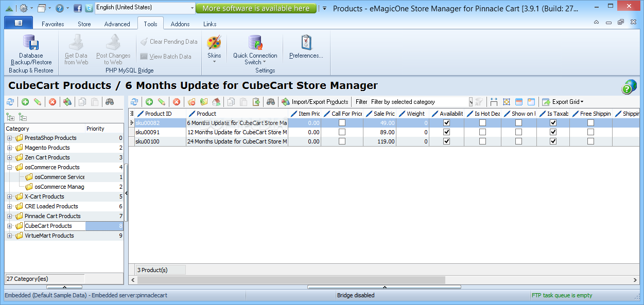Open the settings gear icon
The height and width of the screenshot is (305, 644).
pos(24,8)
